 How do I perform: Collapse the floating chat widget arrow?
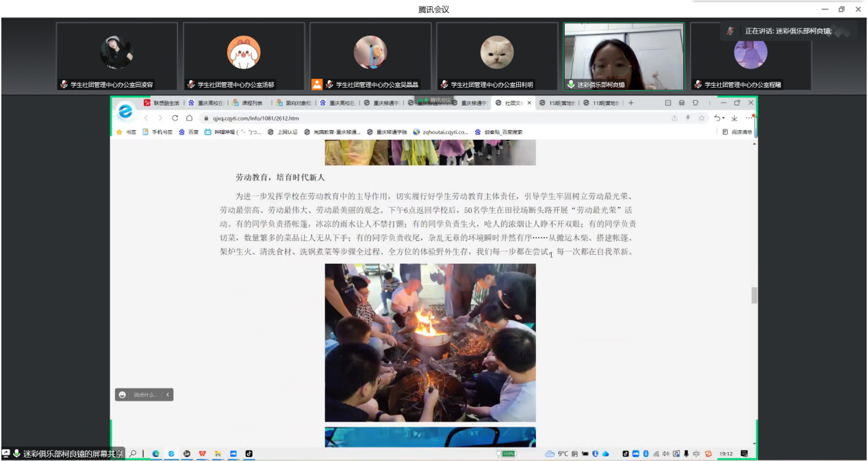(x=168, y=395)
